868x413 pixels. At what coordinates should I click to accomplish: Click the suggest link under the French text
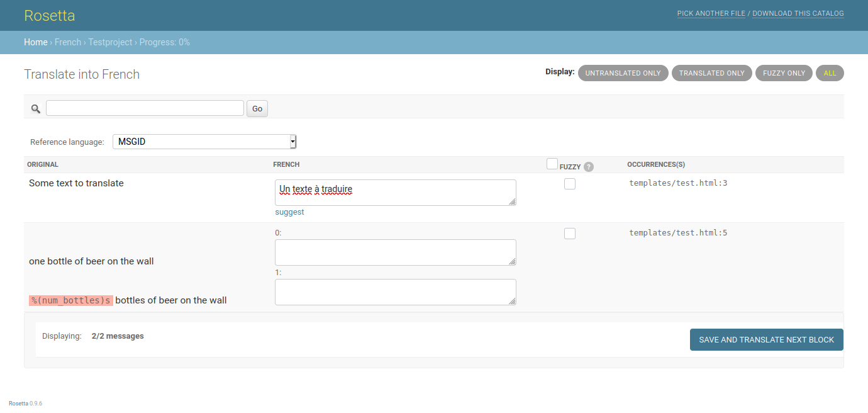pyautogui.click(x=289, y=212)
